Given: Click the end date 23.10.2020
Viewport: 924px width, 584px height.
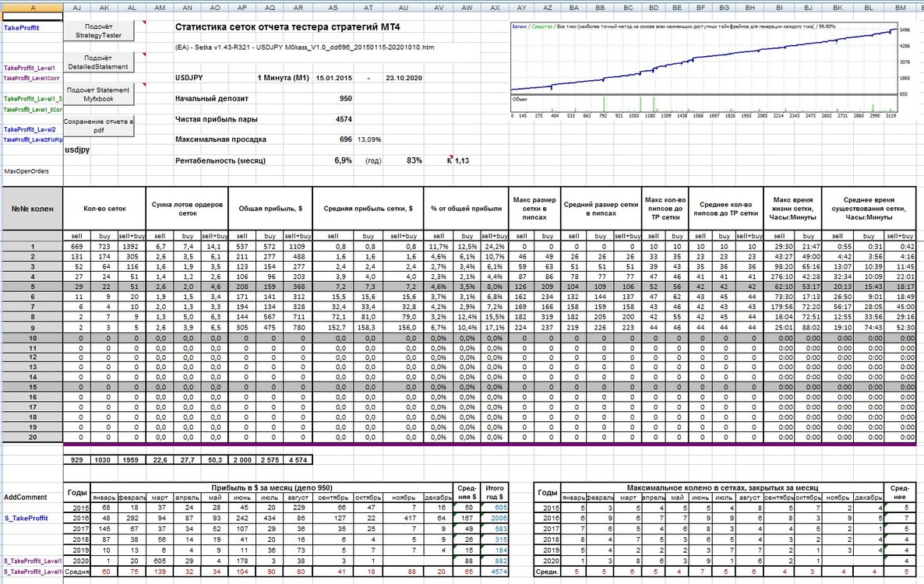Looking at the screenshot, I should tap(404, 78).
